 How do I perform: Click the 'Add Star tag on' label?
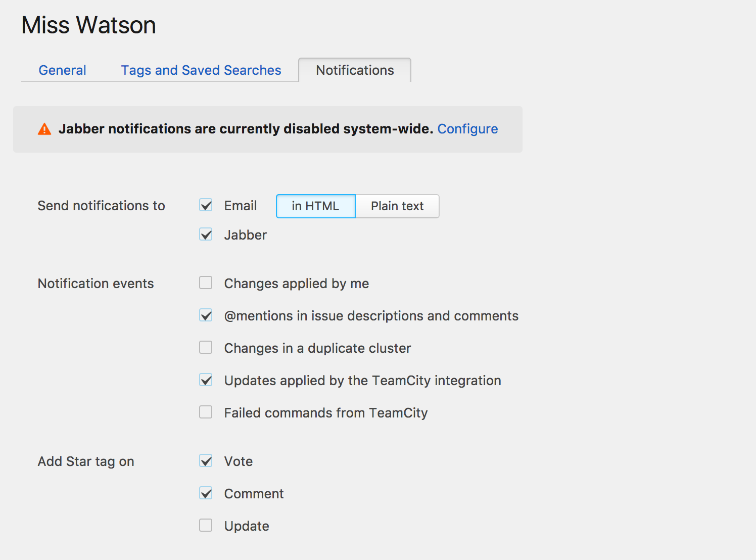pyautogui.click(x=86, y=461)
